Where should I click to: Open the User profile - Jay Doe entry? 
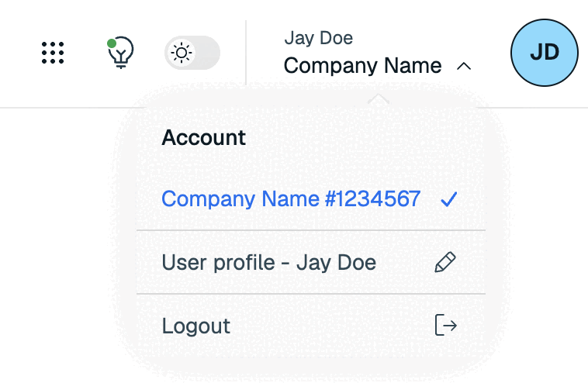coord(311,262)
